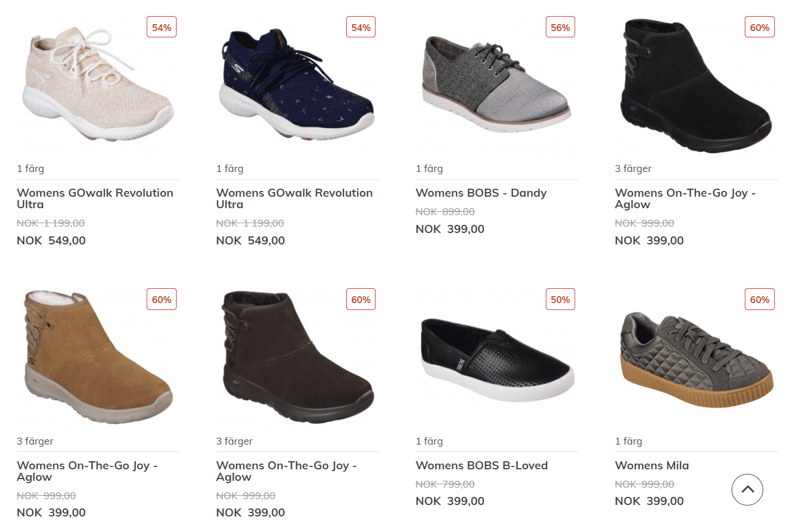Open the black On-The-Go Joy Aglow boot image

[696, 85]
